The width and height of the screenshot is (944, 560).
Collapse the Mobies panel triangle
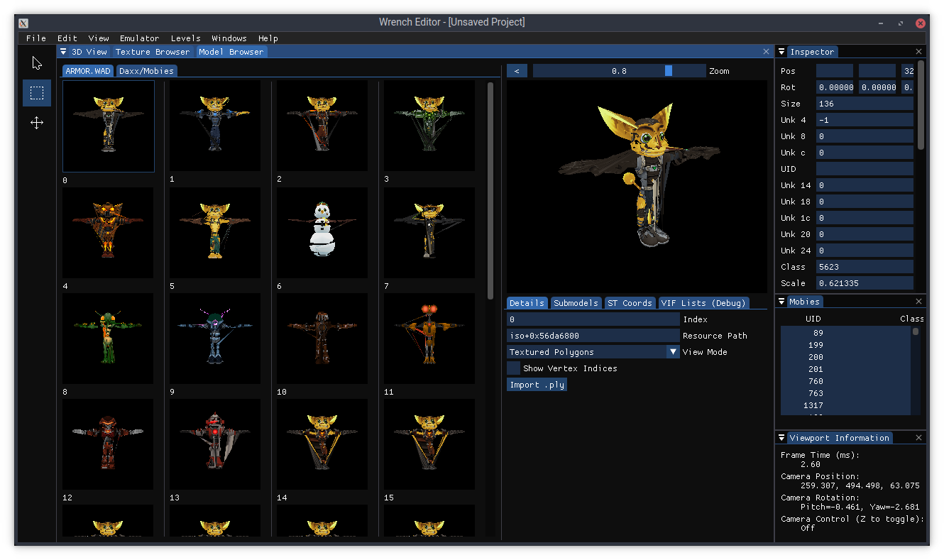tap(781, 302)
